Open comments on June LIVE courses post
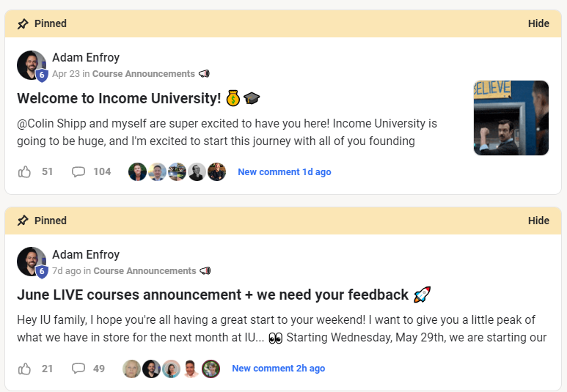This screenshot has width=567, height=392. (x=78, y=369)
